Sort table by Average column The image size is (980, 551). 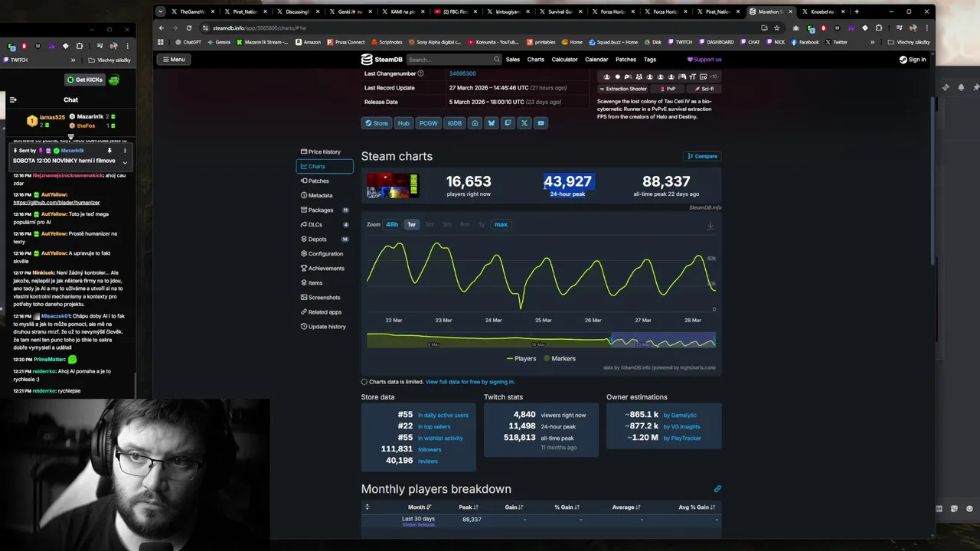626,507
